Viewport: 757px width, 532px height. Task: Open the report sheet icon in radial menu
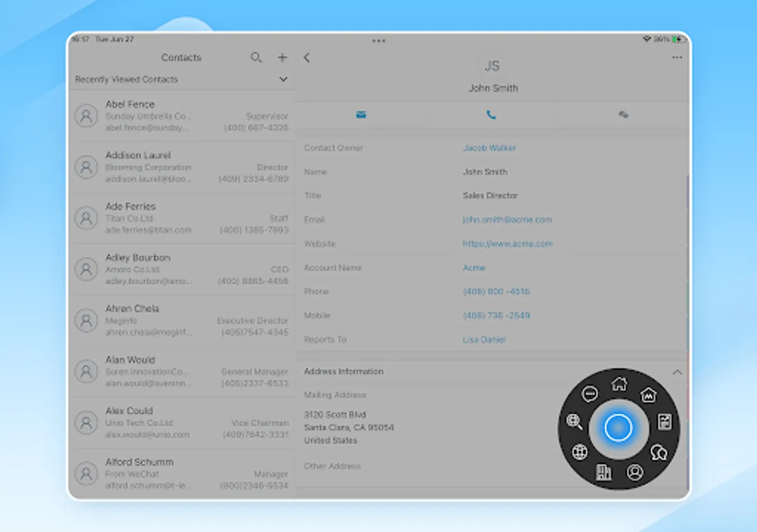665,422
